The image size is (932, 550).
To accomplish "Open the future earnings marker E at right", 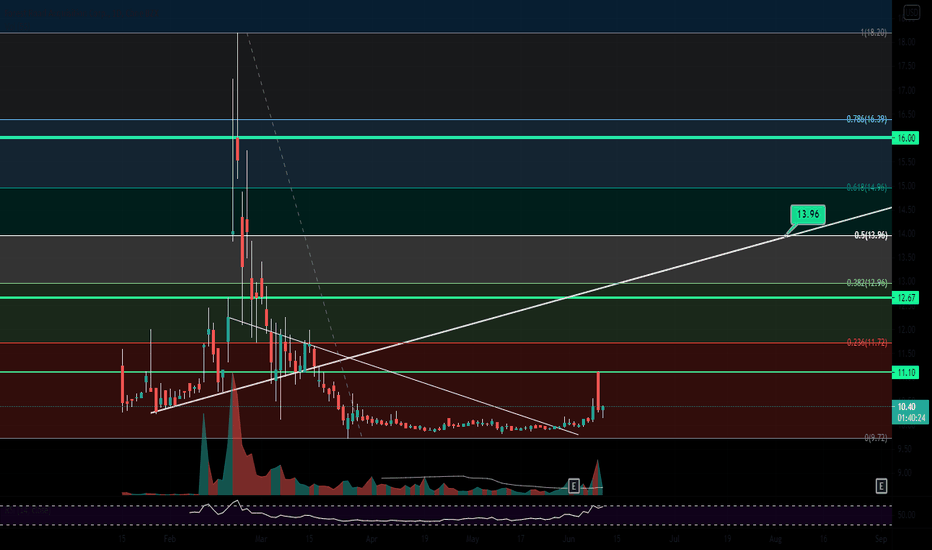I will [881, 486].
